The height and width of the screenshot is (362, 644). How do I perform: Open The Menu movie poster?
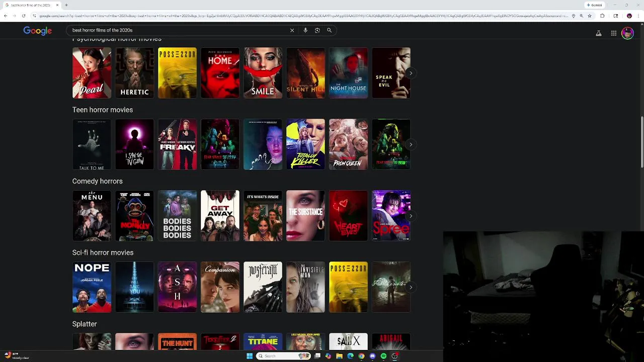[x=92, y=216]
